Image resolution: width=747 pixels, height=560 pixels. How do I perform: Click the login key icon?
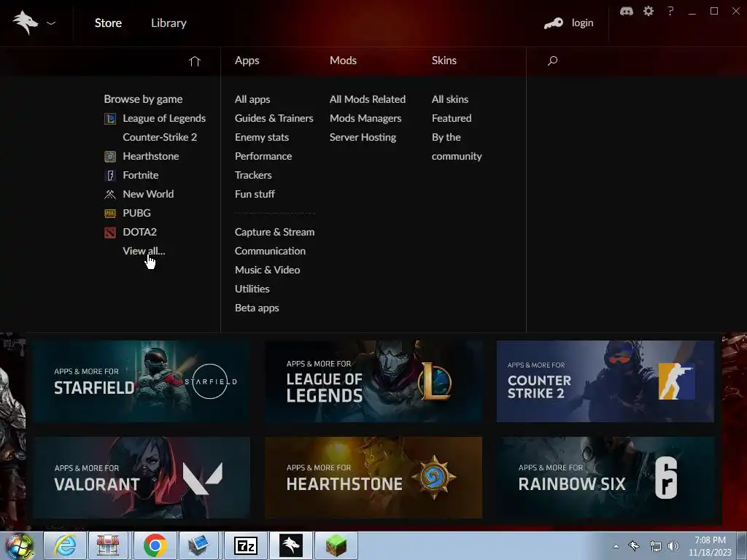tap(553, 23)
